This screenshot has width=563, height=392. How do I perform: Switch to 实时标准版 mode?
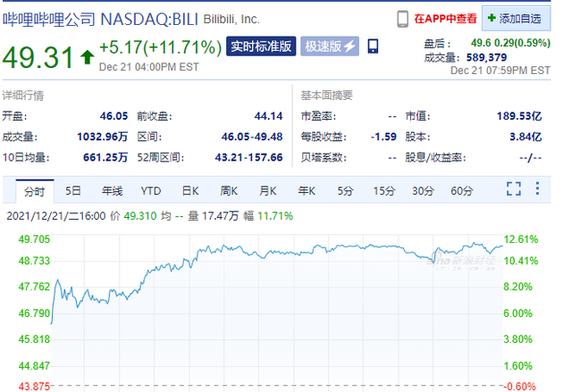pos(261,46)
